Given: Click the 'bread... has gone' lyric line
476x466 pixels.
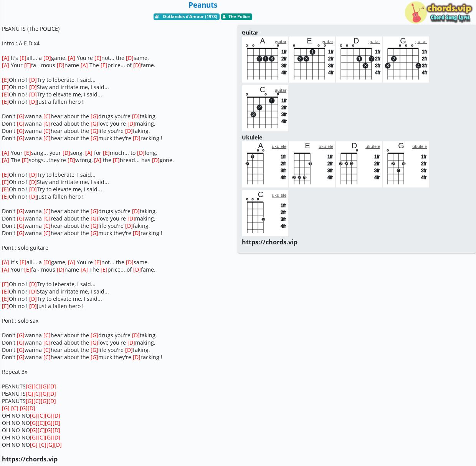Looking at the screenshot, I should (x=88, y=160).
